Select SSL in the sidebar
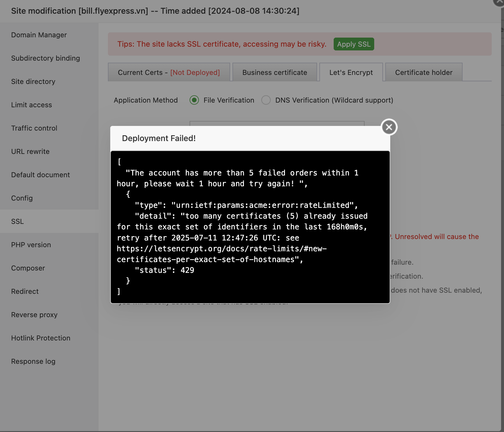Viewport: 504px width, 432px height. click(x=49, y=222)
